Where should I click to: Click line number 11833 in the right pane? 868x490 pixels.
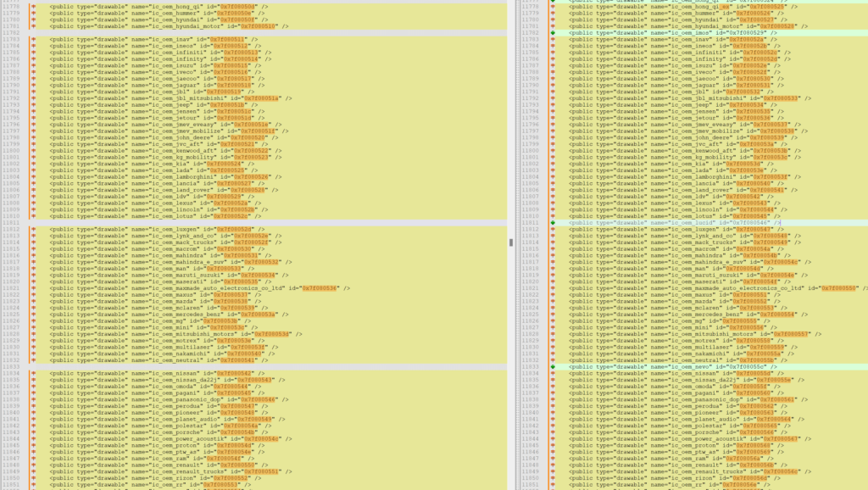point(530,366)
